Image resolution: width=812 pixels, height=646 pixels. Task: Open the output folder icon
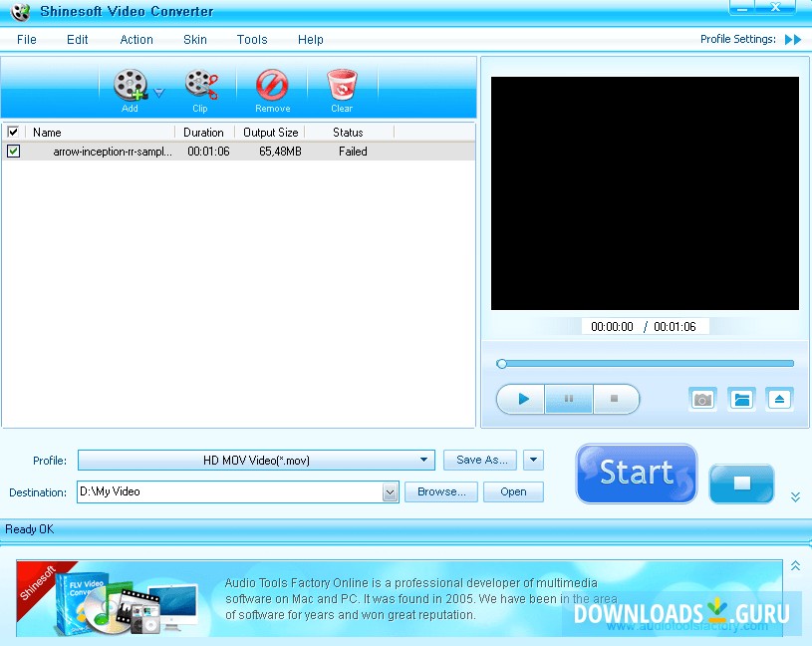[741, 398]
